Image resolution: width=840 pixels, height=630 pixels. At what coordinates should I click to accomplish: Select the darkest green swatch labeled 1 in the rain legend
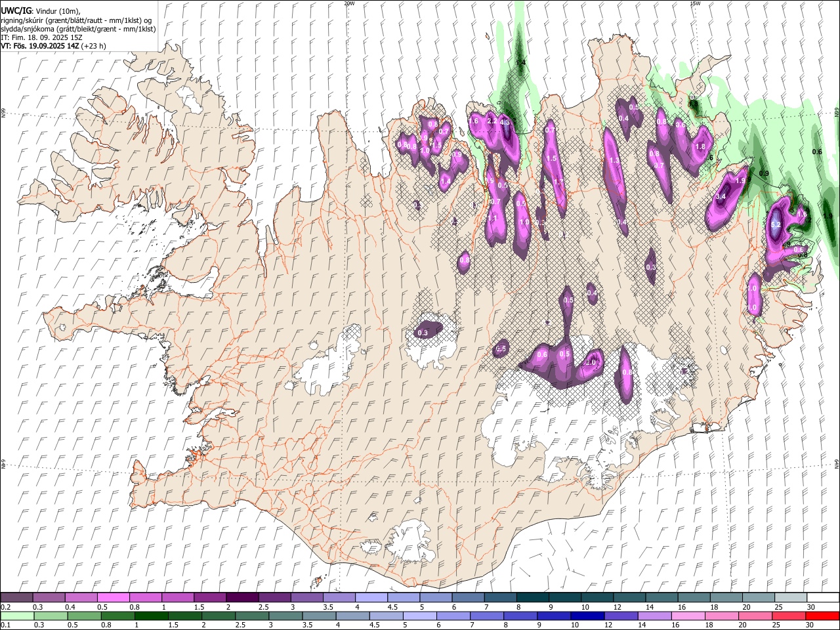(x=151, y=616)
